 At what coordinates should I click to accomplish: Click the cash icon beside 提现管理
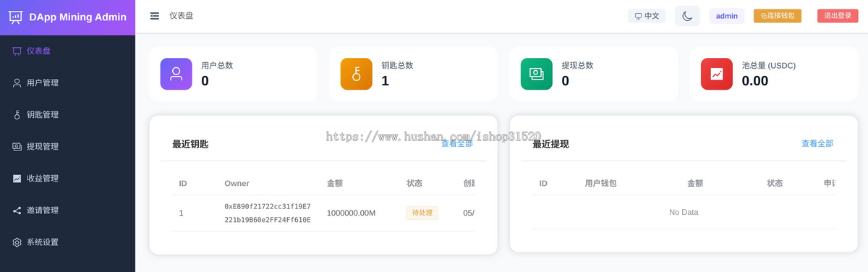tap(17, 147)
